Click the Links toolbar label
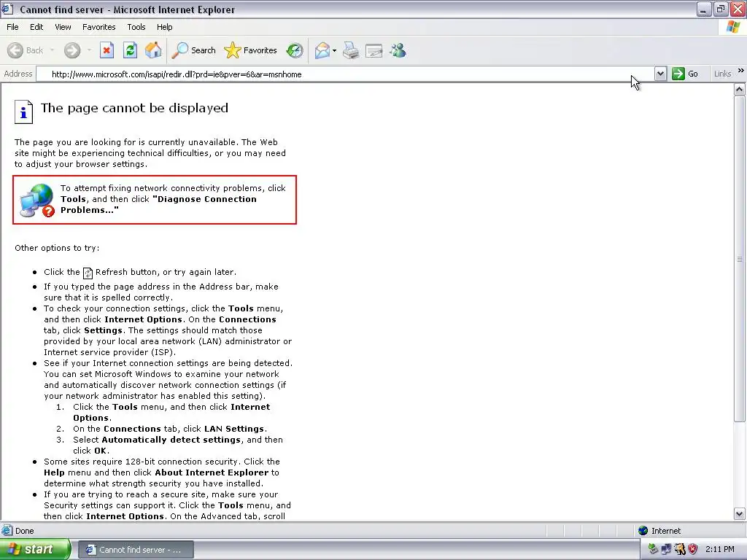The width and height of the screenshot is (747, 560). coord(722,74)
